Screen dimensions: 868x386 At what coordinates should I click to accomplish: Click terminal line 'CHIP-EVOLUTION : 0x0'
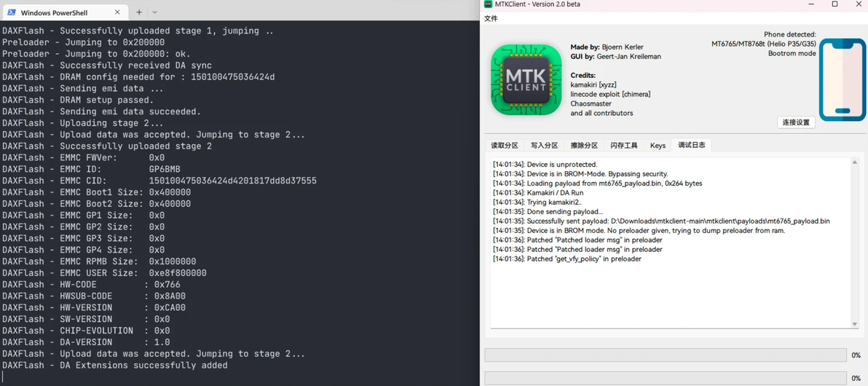point(86,331)
